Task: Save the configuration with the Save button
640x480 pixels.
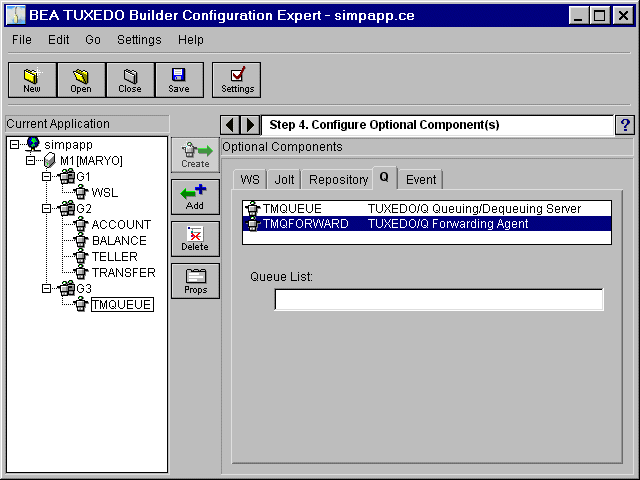Action: coord(179,80)
